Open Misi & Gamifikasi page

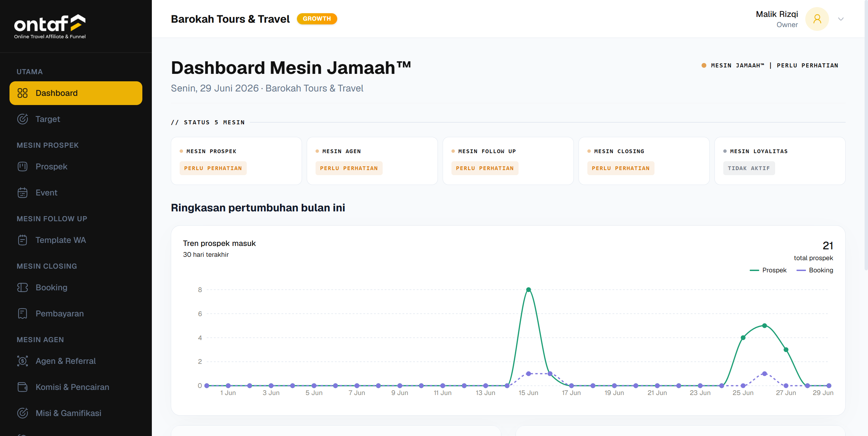click(x=76, y=413)
